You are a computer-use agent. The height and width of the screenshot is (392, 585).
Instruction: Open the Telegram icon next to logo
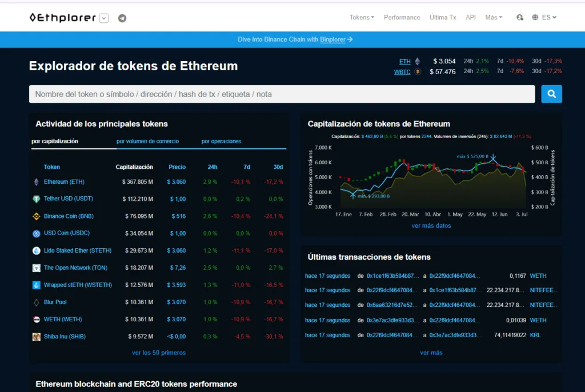coord(122,18)
